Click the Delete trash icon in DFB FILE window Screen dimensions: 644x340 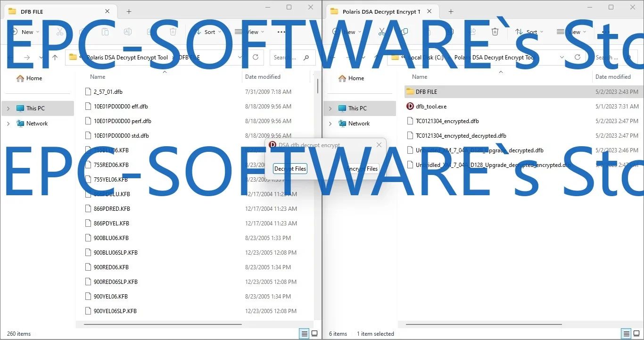click(x=173, y=32)
